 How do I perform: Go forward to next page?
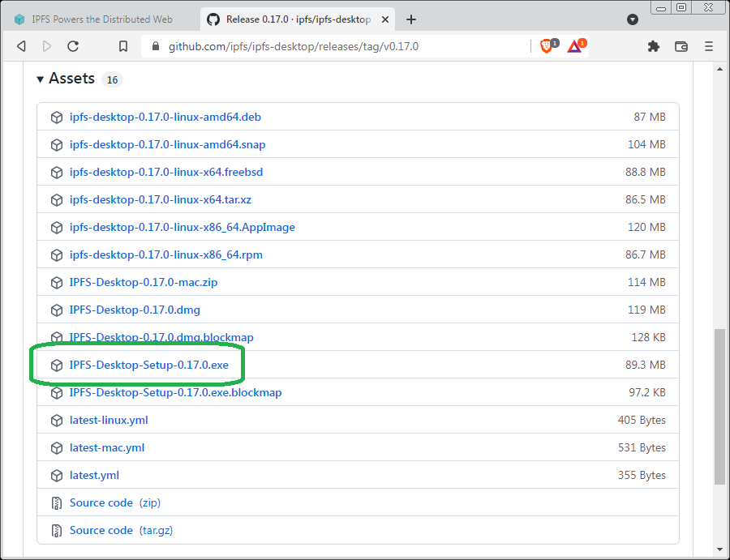pyautogui.click(x=46, y=46)
